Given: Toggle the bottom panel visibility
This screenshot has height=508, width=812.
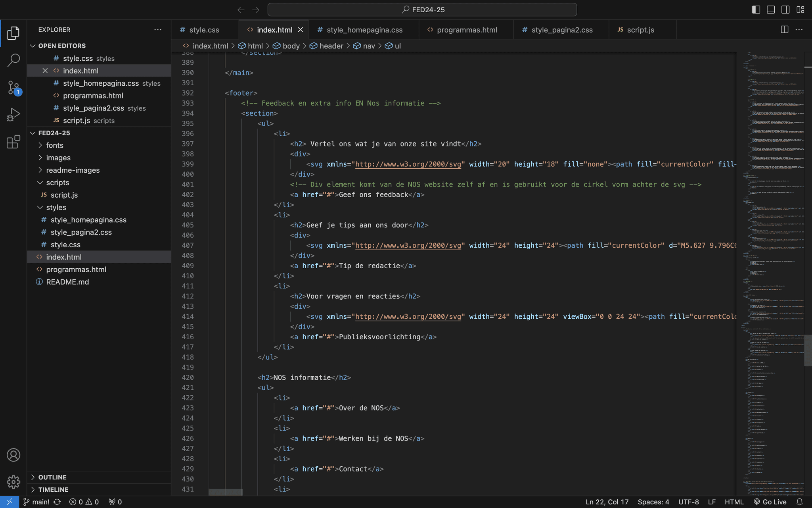Looking at the screenshot, I should point(770,10).
